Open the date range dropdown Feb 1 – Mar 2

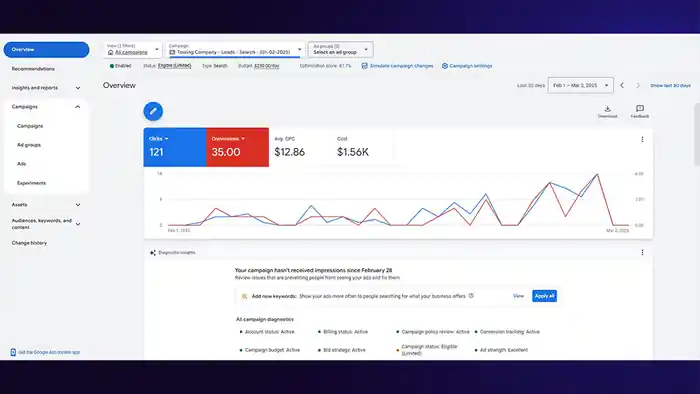pyautogui.click(x=580, y=85)
